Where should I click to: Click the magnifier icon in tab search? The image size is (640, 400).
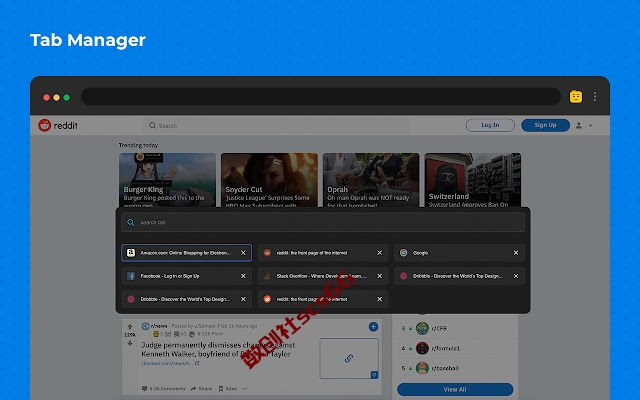pos(131,222)
